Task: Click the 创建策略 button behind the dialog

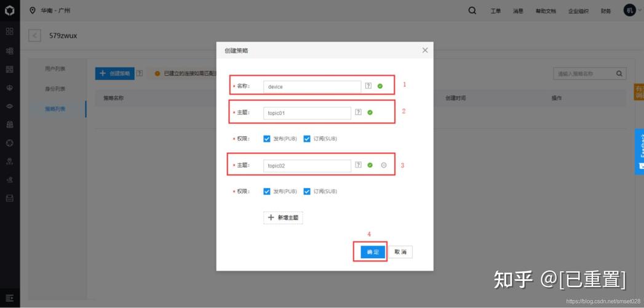Action: click(x=114, y=73)
